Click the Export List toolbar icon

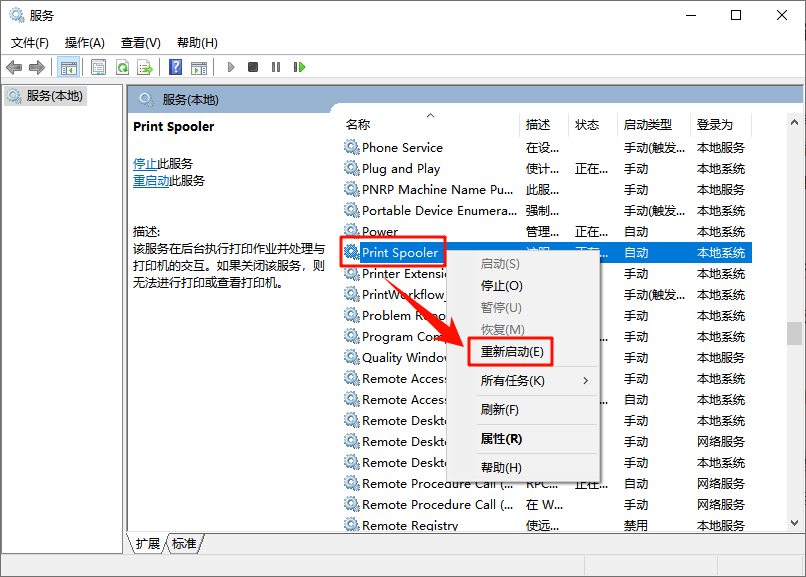pyautogui.click(x=143, y=67)
